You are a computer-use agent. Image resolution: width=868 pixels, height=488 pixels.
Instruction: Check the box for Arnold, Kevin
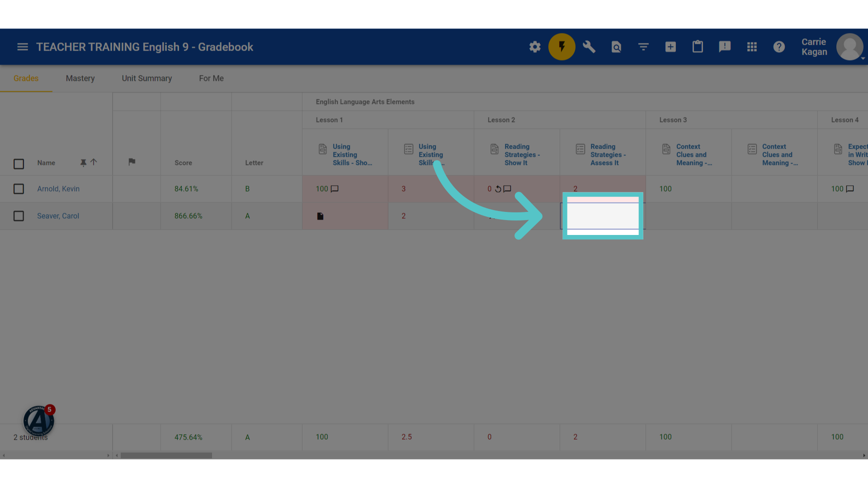coord(19,189)
